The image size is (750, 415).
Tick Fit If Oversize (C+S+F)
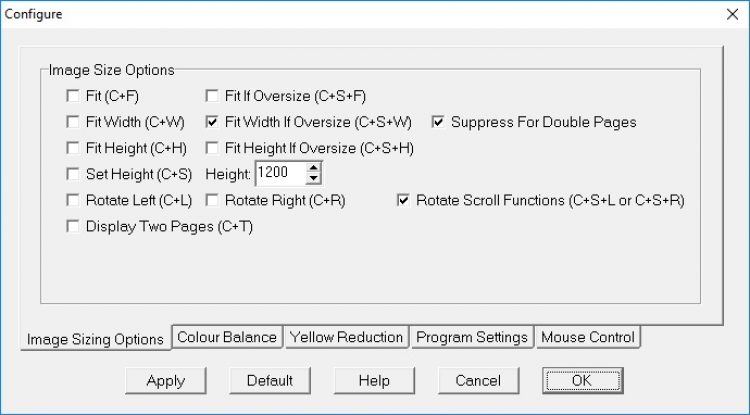point(212,97)
